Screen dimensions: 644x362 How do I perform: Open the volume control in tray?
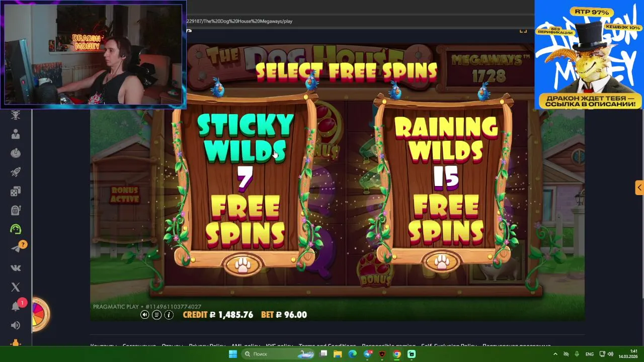coord(611,354)
